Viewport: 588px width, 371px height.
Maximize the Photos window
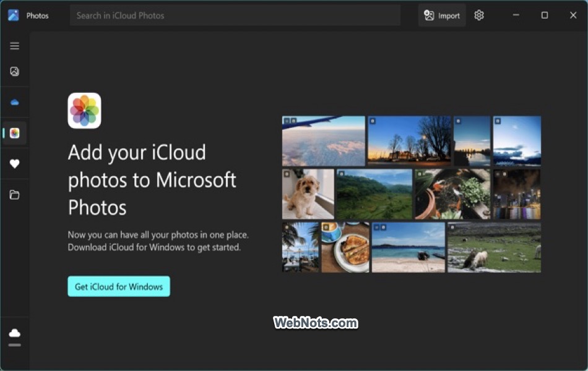pyautogui.click(x=545, y=15)
